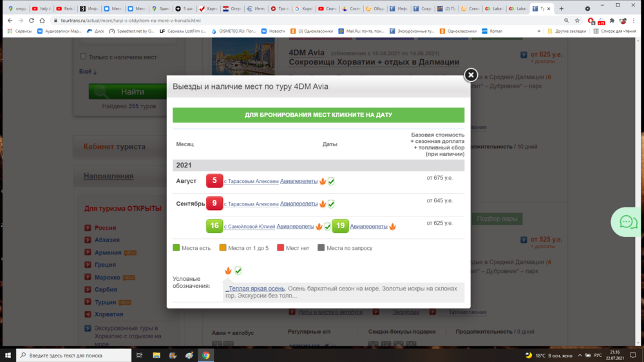Book the green September 16 date

(214, 226)
